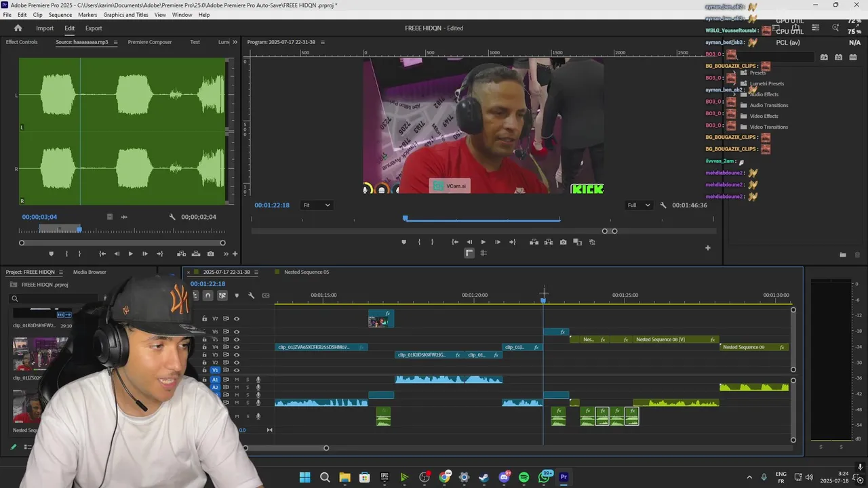Screen dimensions: 868x488
Task: Switch to the Media Browser tab
Action: pyautogui.click(x=90, y=272)
